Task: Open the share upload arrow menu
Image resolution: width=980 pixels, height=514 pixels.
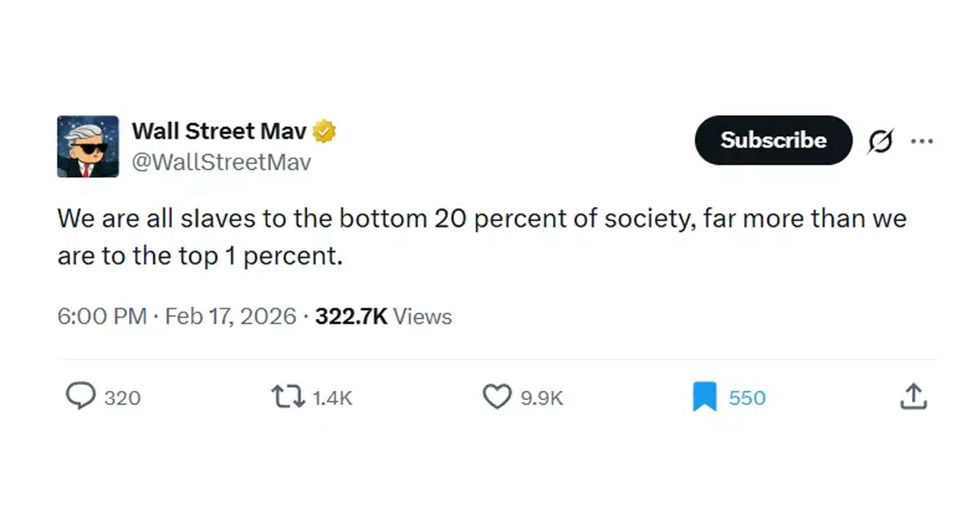Action: [x=914, y=397]
